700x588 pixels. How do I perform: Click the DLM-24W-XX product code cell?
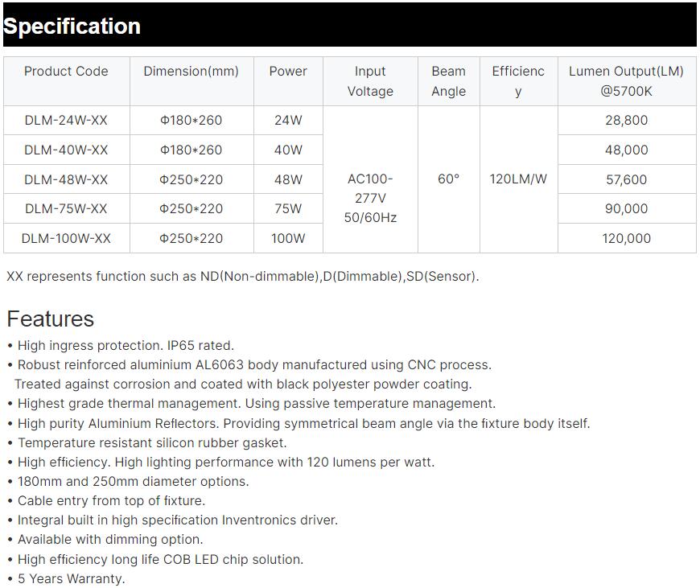(66, 121)
